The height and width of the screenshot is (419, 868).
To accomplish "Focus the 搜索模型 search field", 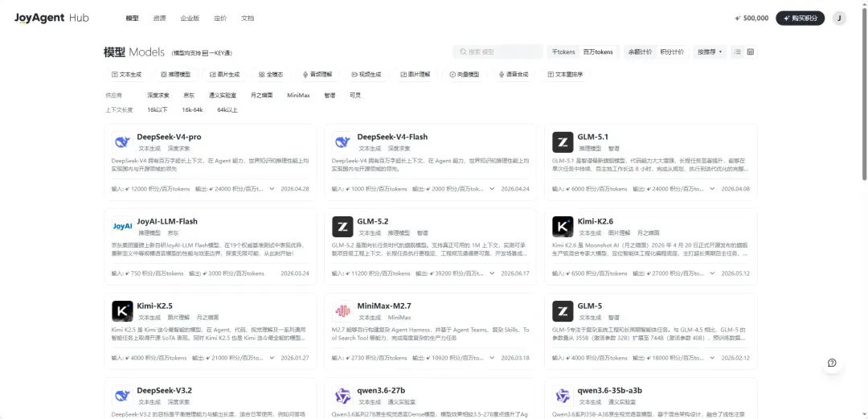I will [x=497, y=52].
